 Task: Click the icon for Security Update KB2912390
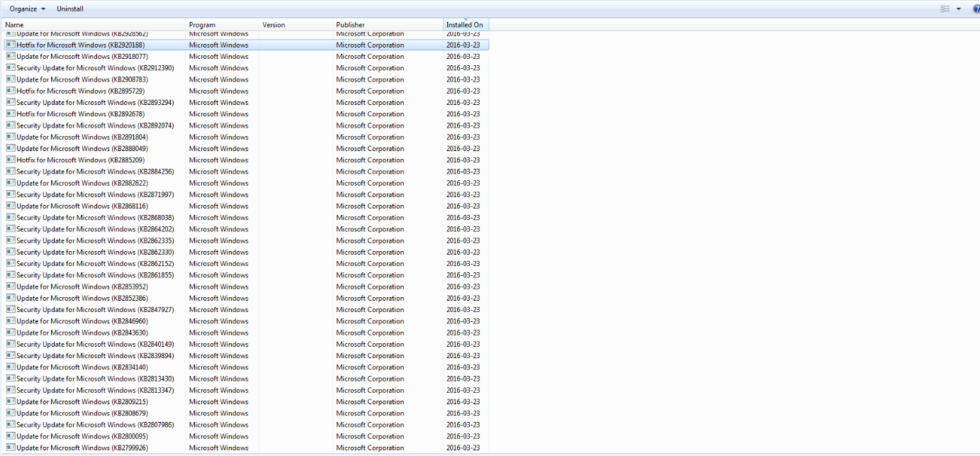[x=10, y=67]
